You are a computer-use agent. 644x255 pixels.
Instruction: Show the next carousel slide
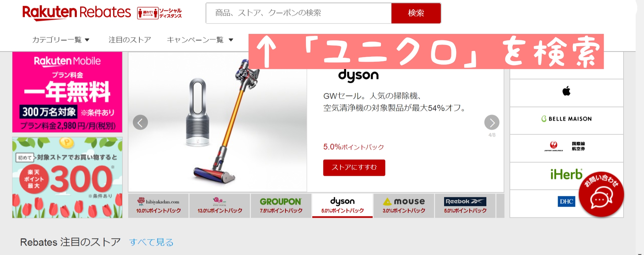492,122
